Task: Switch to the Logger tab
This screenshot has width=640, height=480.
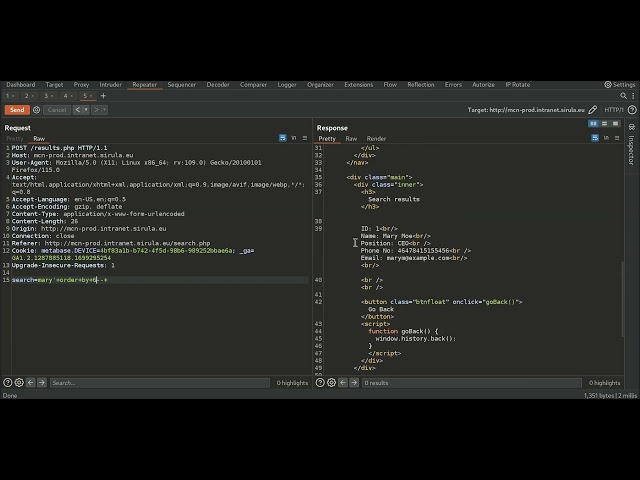Action: 287,84
